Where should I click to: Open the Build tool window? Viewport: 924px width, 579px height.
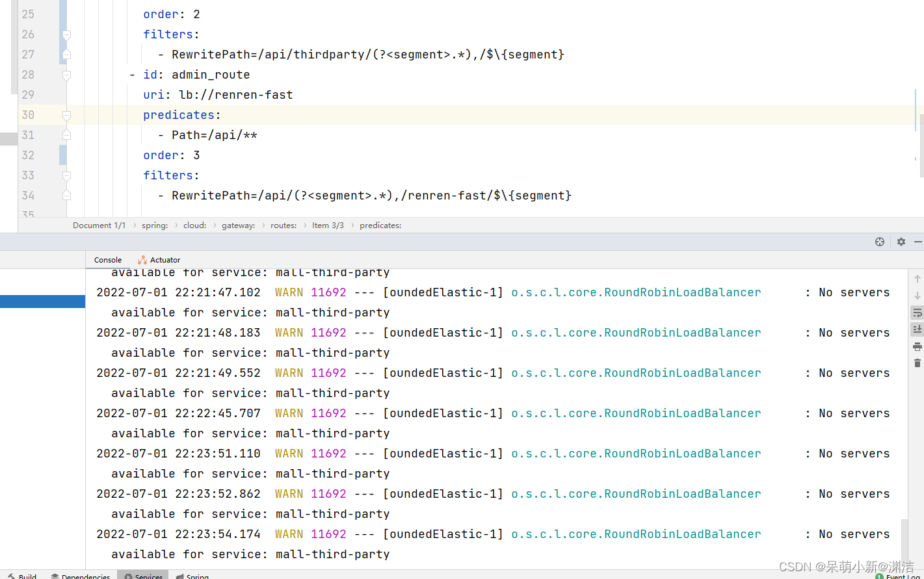22,576
